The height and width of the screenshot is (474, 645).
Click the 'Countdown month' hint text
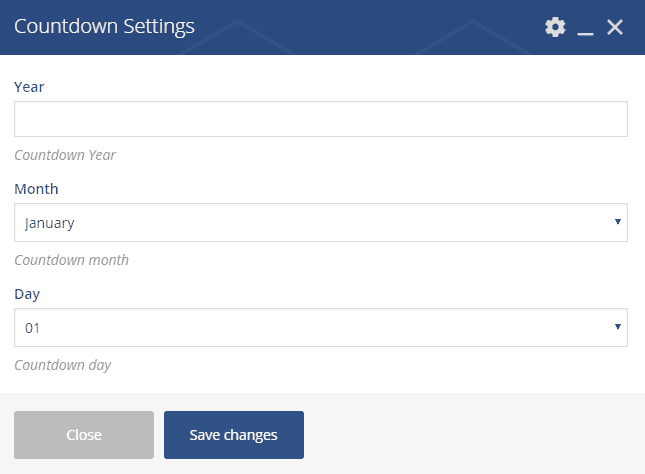(71, 260)
